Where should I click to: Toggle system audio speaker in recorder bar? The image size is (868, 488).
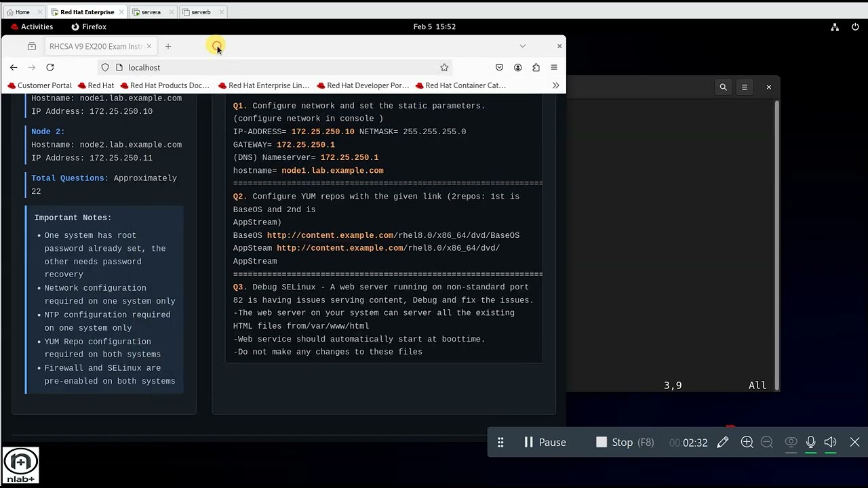pos(831,442)
